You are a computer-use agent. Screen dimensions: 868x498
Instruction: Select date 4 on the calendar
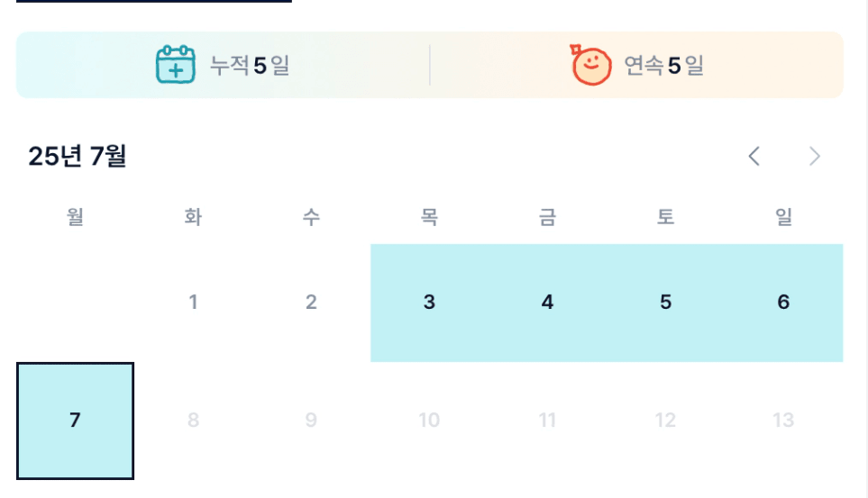pyautogui.click(x=547, y=303)
